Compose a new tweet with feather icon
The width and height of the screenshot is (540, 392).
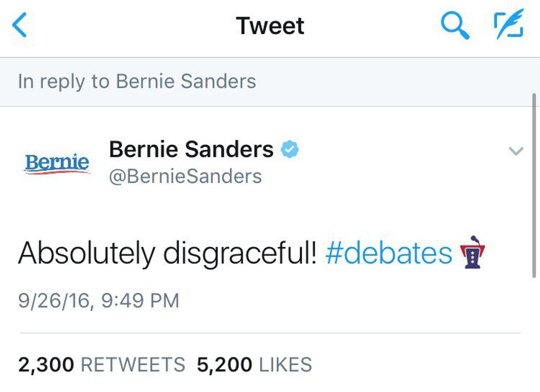507,26
